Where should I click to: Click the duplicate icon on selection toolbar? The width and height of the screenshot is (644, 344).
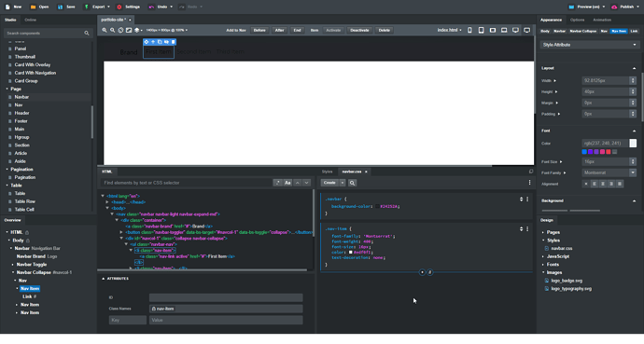point(160,42)
